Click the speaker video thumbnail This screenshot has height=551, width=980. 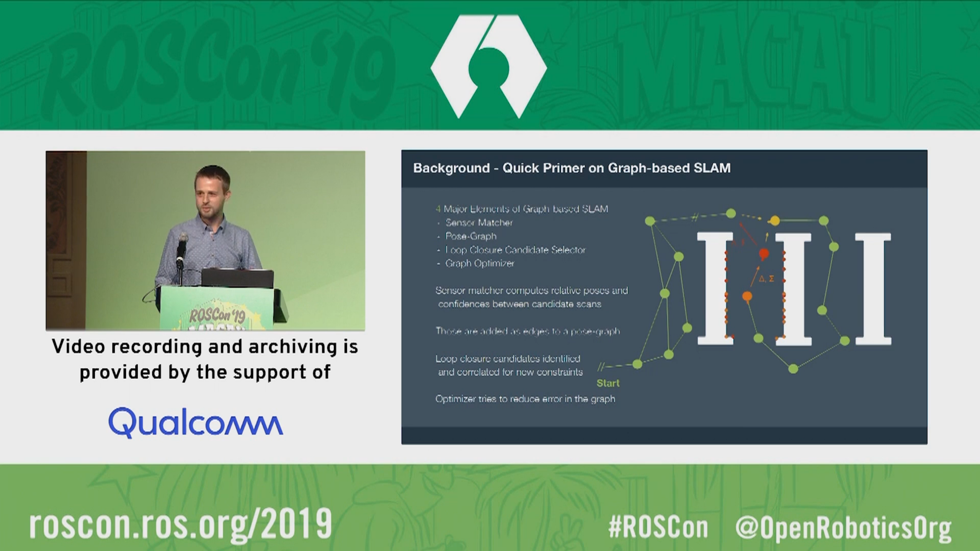point(205,240)
